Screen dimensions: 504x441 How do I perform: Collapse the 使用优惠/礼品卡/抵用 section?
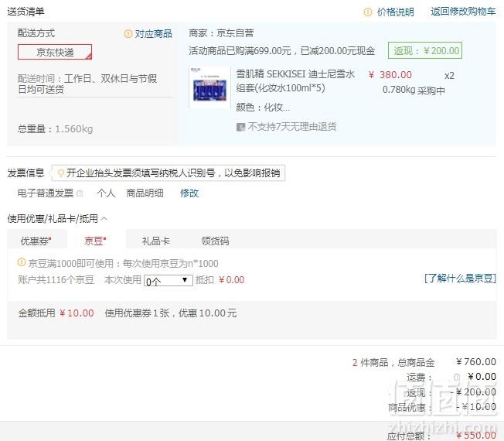[104, 219]
